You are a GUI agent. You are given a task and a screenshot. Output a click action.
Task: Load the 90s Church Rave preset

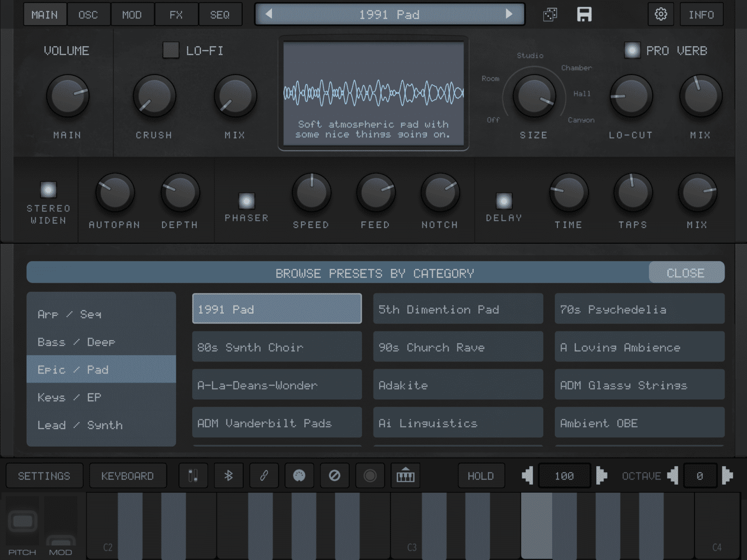458,347
